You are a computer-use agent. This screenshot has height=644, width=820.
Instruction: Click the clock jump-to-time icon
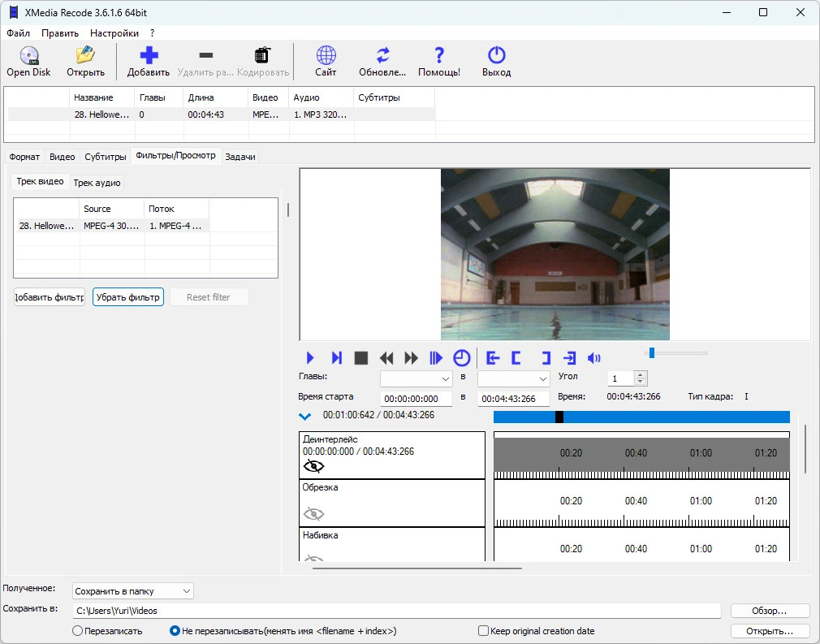pyautogui.click(x=461, y=358)
